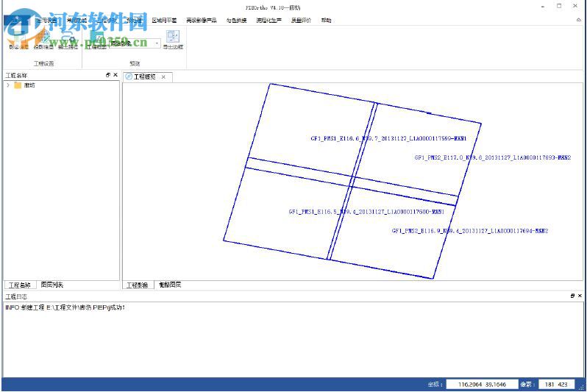Open the 区域网平差 ribbon tab
This screenshot has height=392, width=587.
click(164, 20)
